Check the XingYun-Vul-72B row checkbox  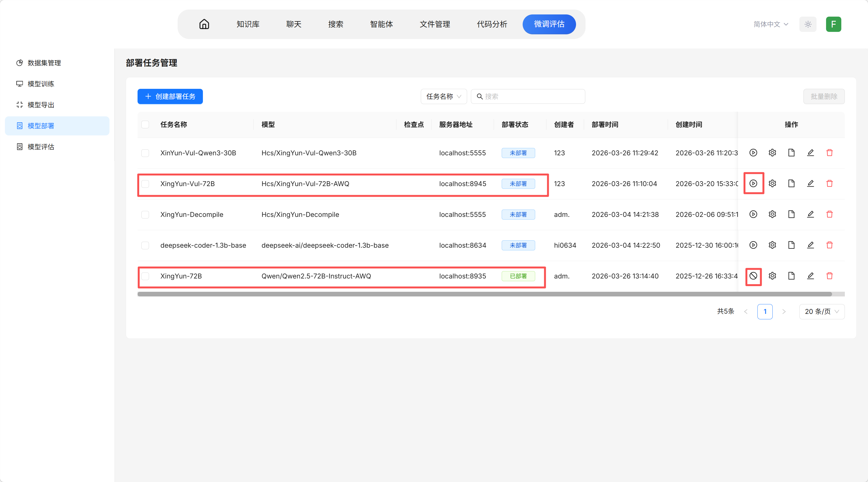[145, 184]
